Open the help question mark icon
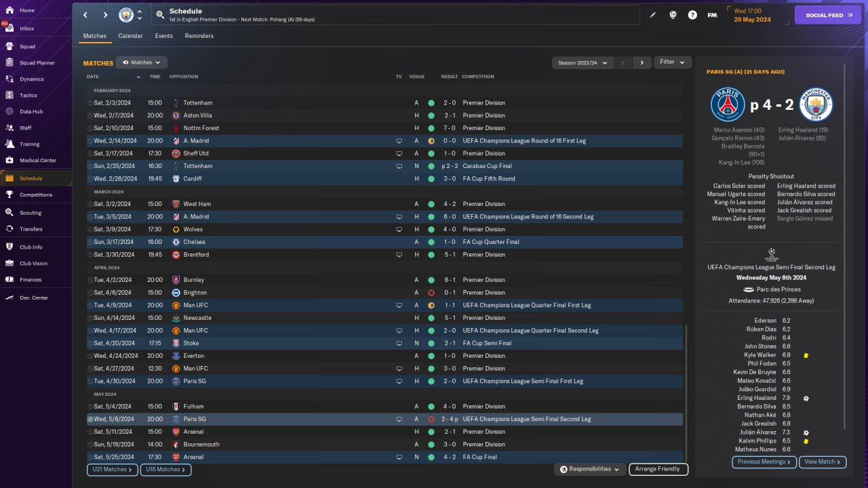Viewport: 868px width, 488px height. (x=692, y=15)
